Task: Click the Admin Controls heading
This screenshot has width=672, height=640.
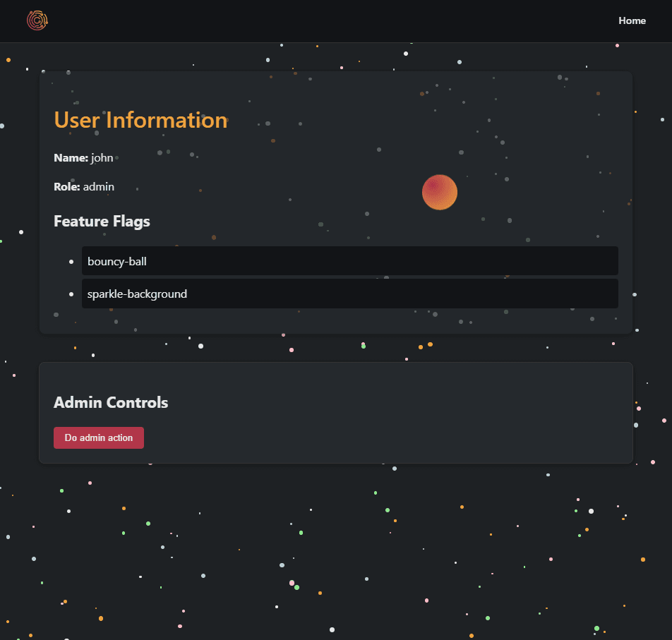Action: click(x=111, y=402)
